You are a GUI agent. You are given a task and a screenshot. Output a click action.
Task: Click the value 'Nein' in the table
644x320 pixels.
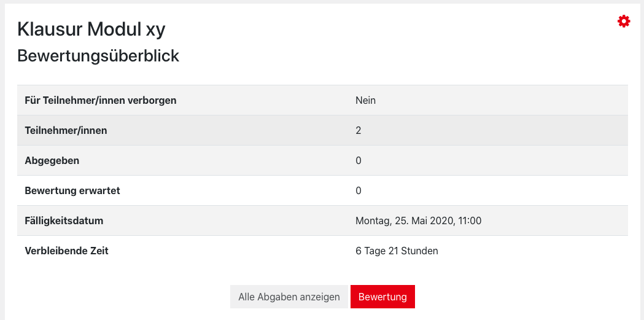[365, 100]
